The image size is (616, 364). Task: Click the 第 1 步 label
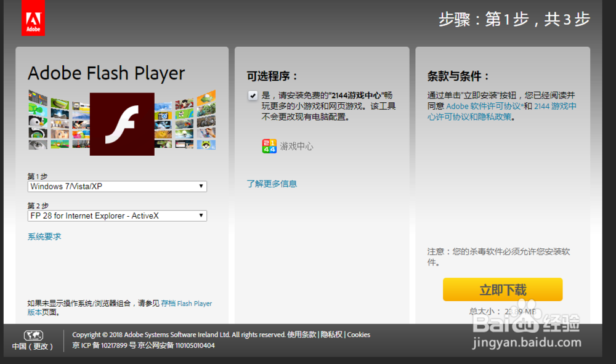click(38, 176)
